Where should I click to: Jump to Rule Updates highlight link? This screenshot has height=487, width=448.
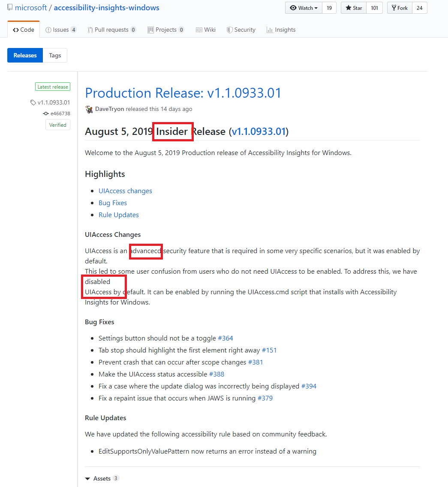119,215
